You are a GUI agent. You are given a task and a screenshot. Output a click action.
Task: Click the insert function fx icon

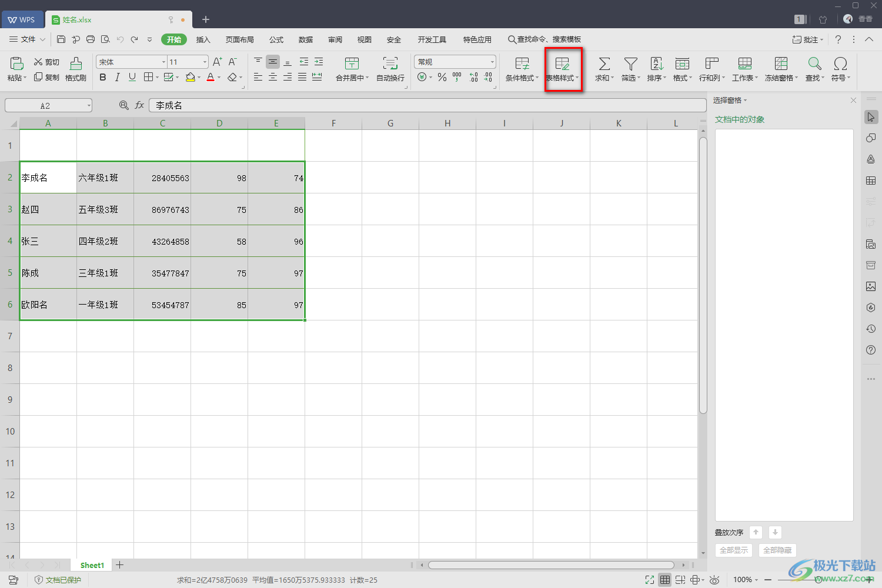coord(139,105)
